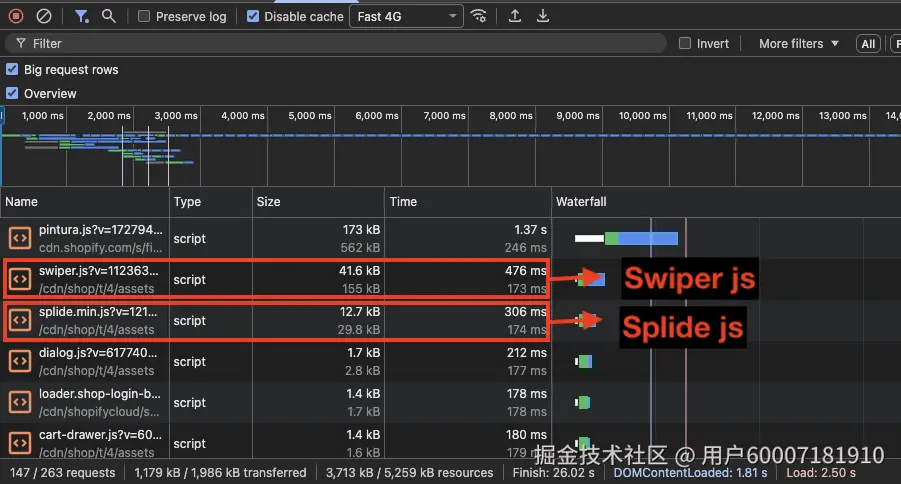Select swiper.js request name
This screenshot has width=901, height=484.
point(98,271)
